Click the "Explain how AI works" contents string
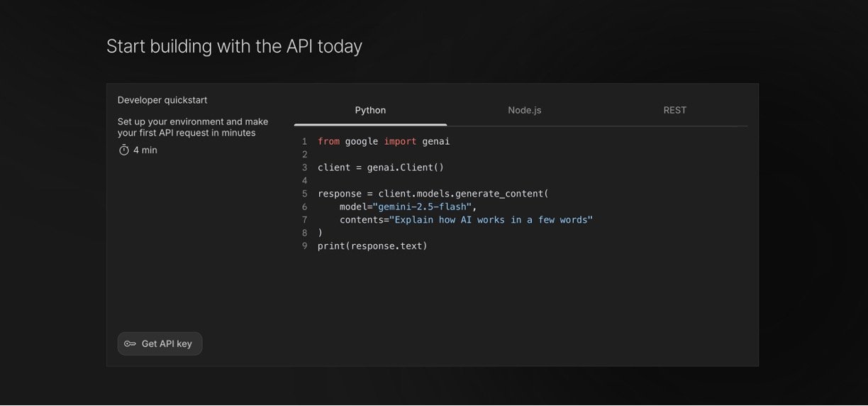Viewport: 868px width, 406px height. [x=491, y=220]
